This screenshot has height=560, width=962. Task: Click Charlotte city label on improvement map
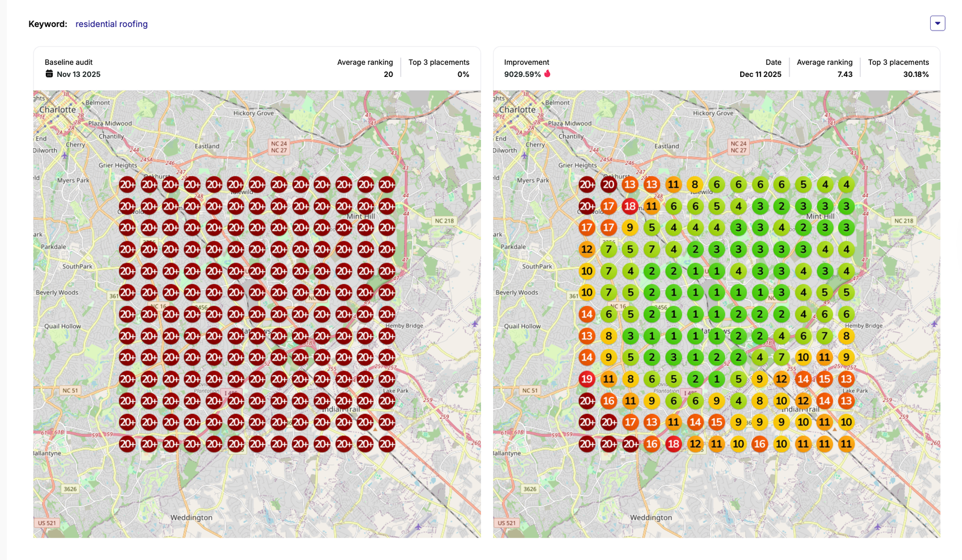517,109
